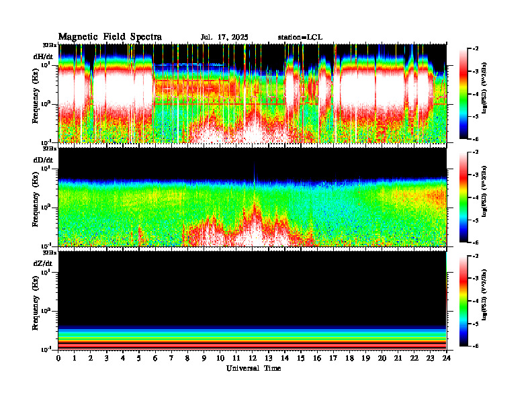
Task: Click the "5" hour tick label
Action: pos(139,358)
